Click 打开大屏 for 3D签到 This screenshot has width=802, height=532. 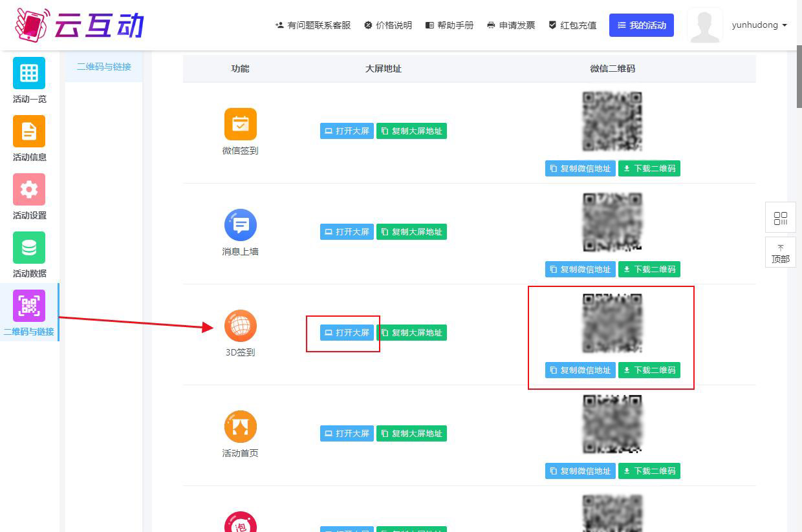pos(347,333)
